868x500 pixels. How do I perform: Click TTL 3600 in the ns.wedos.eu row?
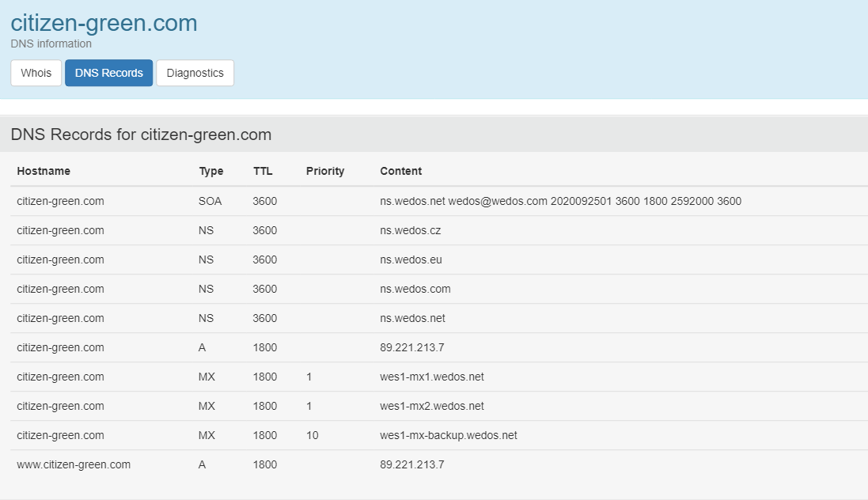click(x=264, y=259)
